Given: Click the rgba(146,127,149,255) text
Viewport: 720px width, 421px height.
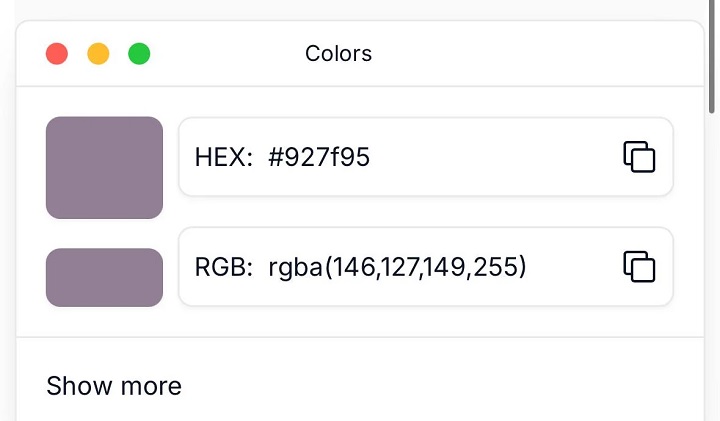Looking at the screenshot, I should click(397, 267).
